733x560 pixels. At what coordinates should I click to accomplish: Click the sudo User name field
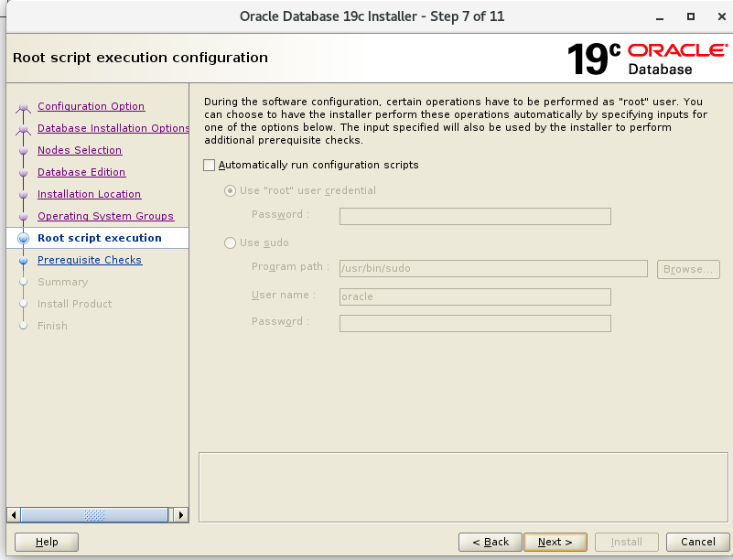tap(475, 296)
